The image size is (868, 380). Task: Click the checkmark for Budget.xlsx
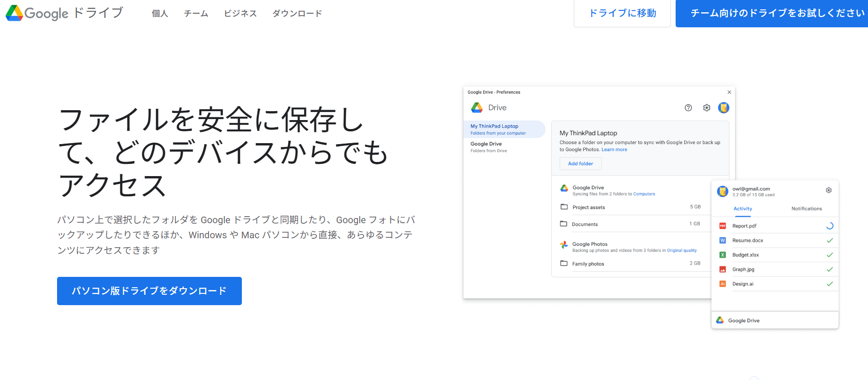(x=830, y=255)
